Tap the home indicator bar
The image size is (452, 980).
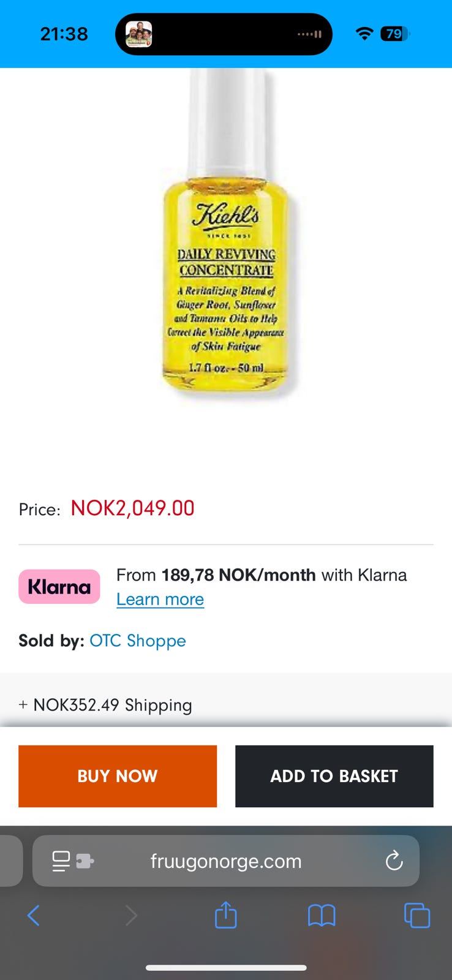coord(226,968)
